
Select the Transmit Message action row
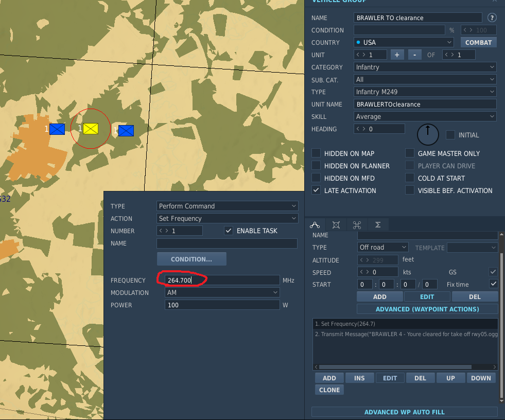(405, 334)
